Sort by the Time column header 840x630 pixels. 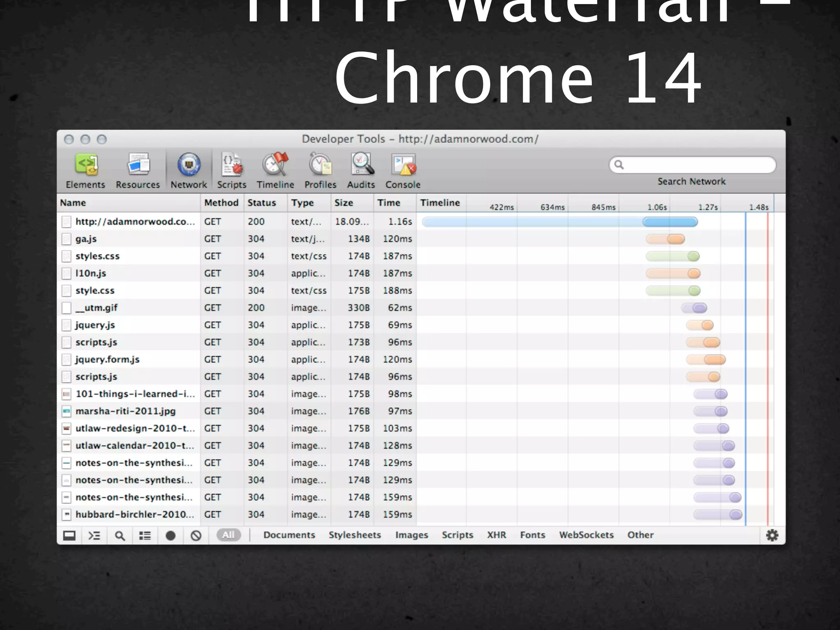click(395, 203)
